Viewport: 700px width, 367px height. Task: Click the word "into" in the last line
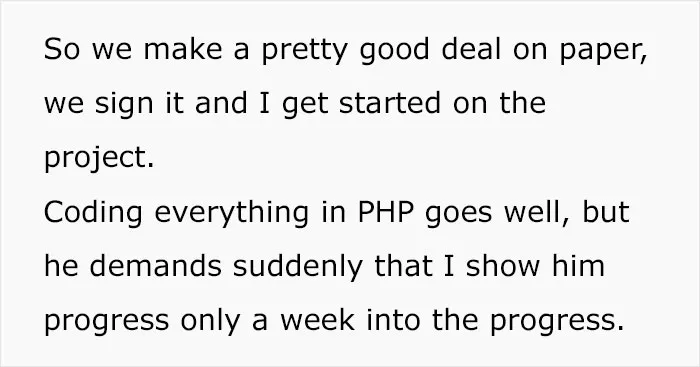394,320
